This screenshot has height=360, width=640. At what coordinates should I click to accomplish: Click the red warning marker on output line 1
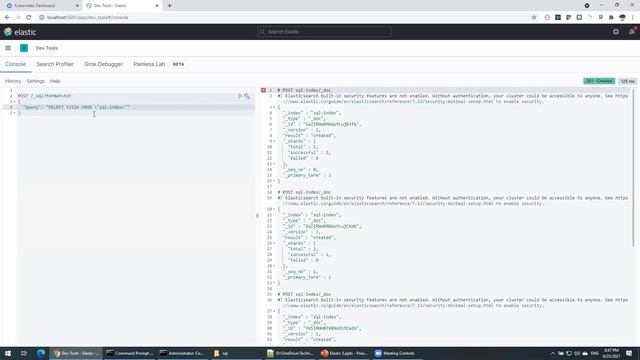coord(263,90)
